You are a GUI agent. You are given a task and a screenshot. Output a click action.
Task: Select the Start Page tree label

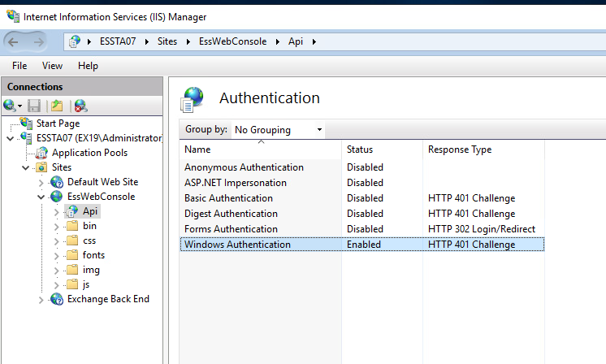58,123
